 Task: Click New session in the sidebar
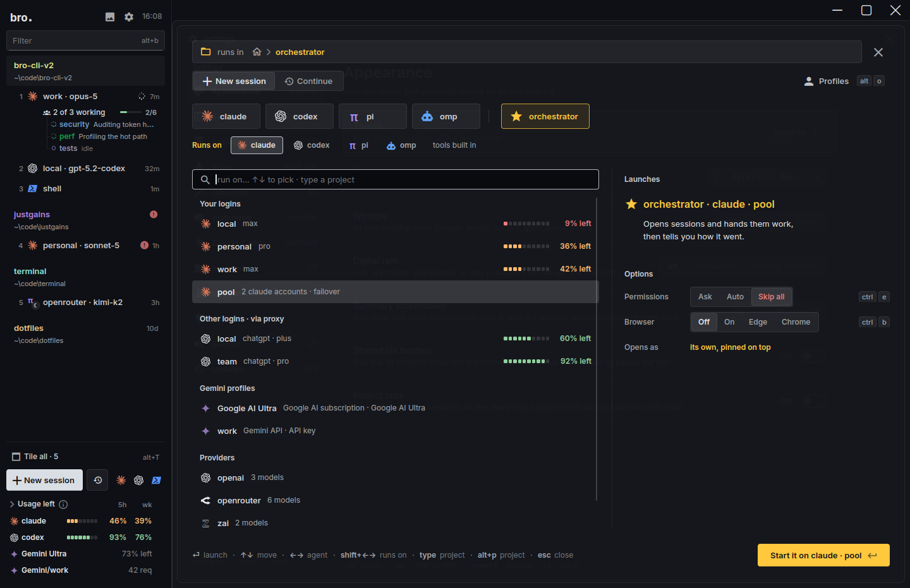click(44, 480)
